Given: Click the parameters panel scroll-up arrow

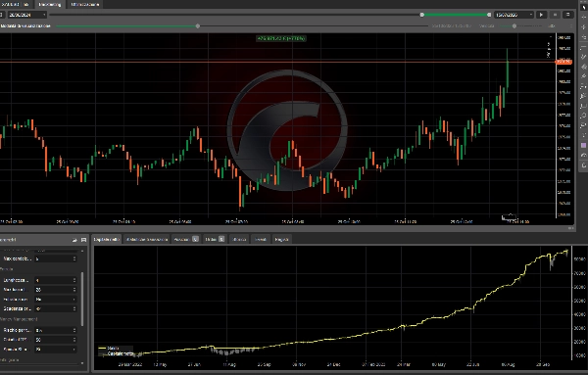Looking at the screenshot, I should pyautogui.click(x=82, y=251).
